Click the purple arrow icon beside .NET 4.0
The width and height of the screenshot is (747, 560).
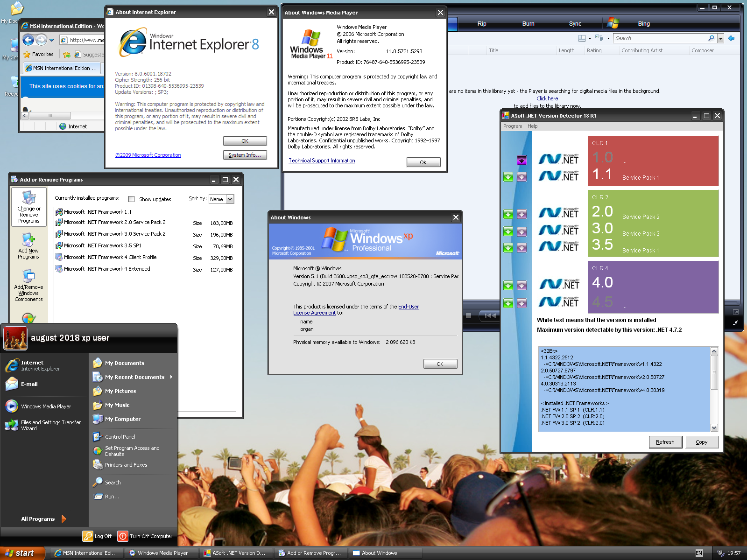pyautogui.click(x=522, y=285)
